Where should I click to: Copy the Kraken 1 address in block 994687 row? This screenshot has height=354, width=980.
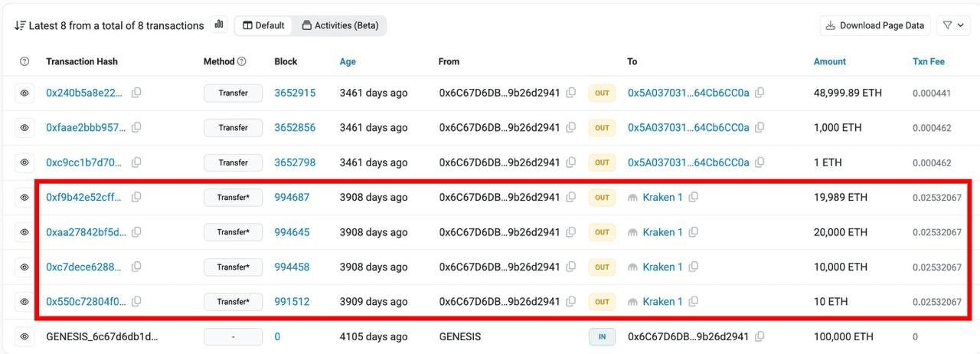click(694, 198)
